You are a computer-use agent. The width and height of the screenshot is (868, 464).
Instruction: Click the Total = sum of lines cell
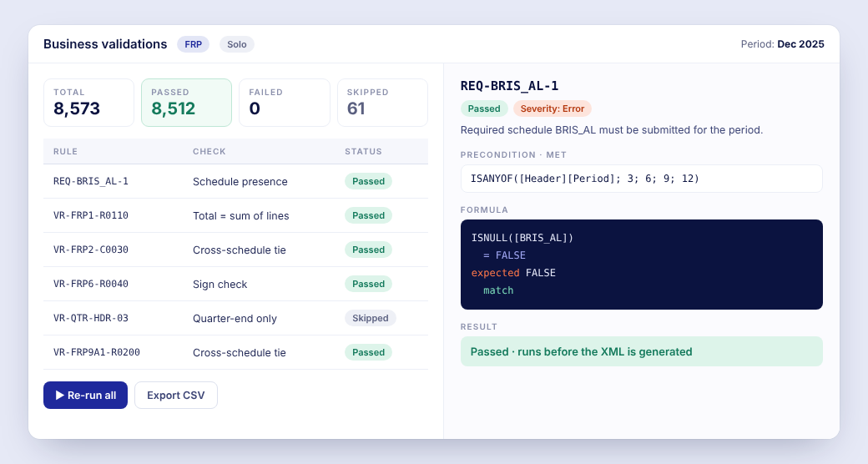tap(241, 216)
